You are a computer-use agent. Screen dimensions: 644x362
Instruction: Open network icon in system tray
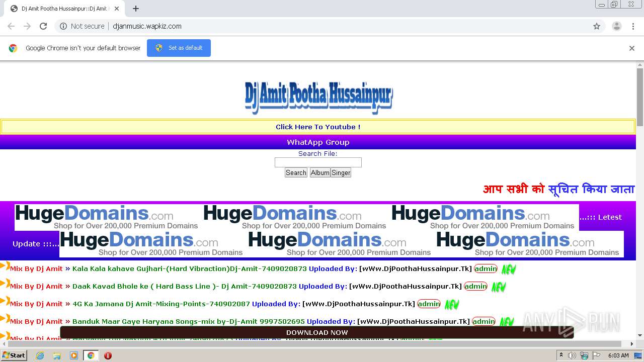[584, 355]
